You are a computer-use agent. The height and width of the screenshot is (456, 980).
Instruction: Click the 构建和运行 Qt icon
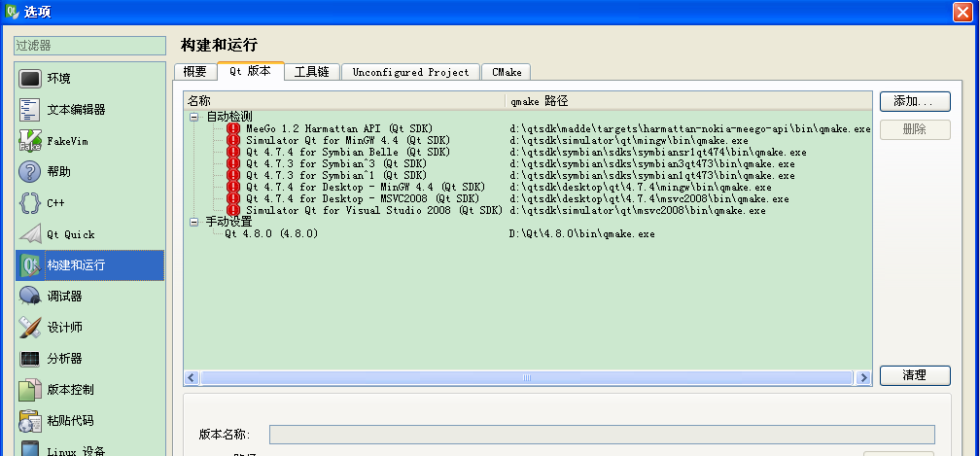(x=30, y=264)
